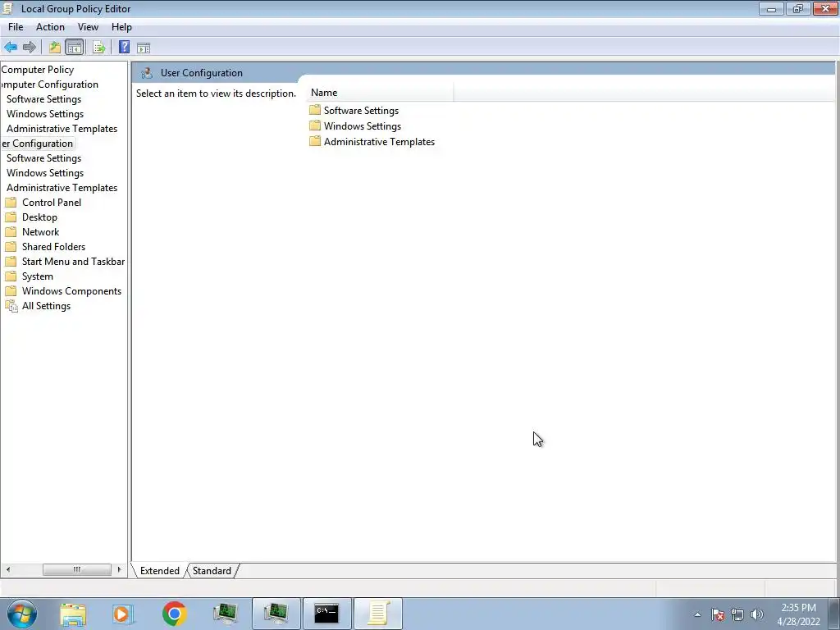The width and height of the screenshot is (840, 630).
Task: Show hidden tray icons arrow
Action: 697,614
